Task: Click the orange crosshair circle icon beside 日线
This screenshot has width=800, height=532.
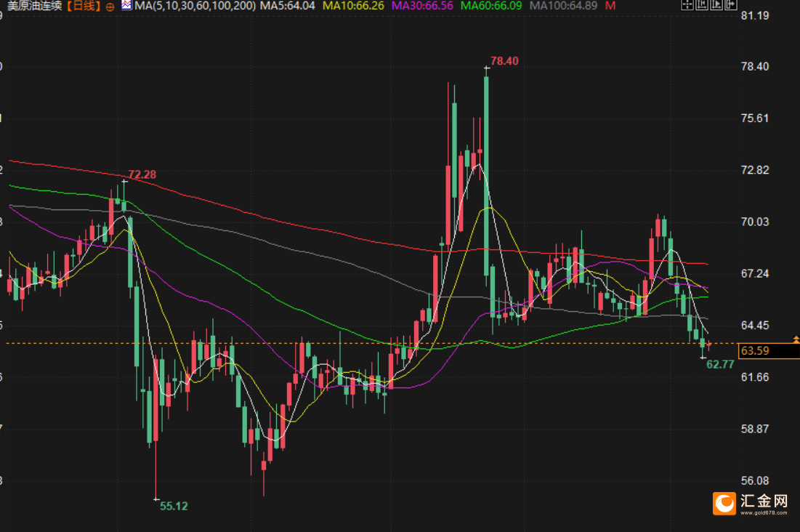Action: click(x=110, y=7)
